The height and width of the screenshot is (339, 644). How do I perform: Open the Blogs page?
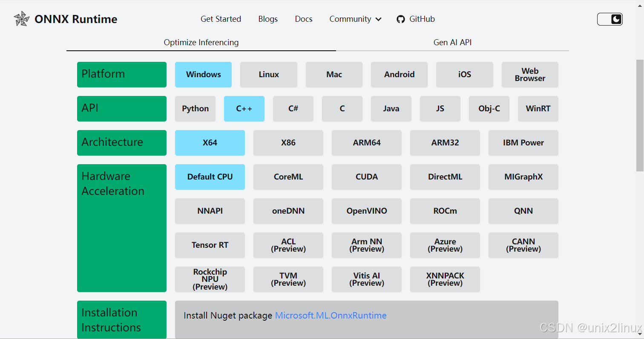(268, 19)
